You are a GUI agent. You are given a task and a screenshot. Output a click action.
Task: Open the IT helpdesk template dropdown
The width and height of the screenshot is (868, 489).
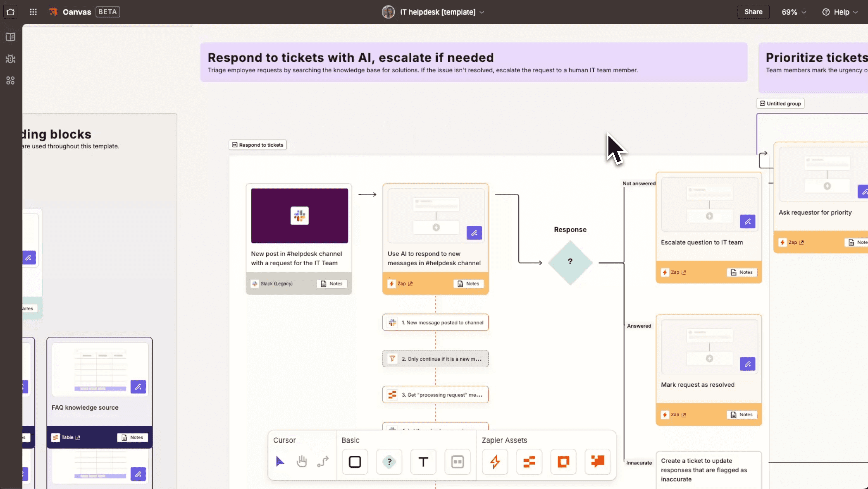[482, 12]
